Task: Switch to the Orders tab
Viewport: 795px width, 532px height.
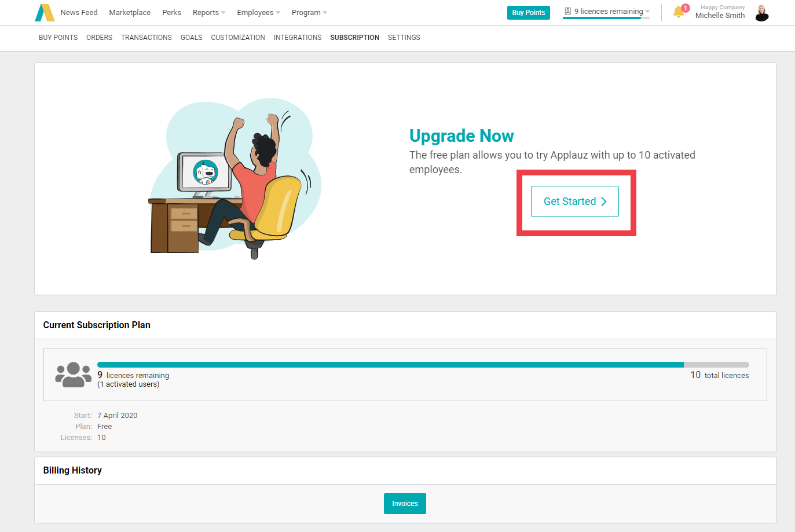Action: 99,38
